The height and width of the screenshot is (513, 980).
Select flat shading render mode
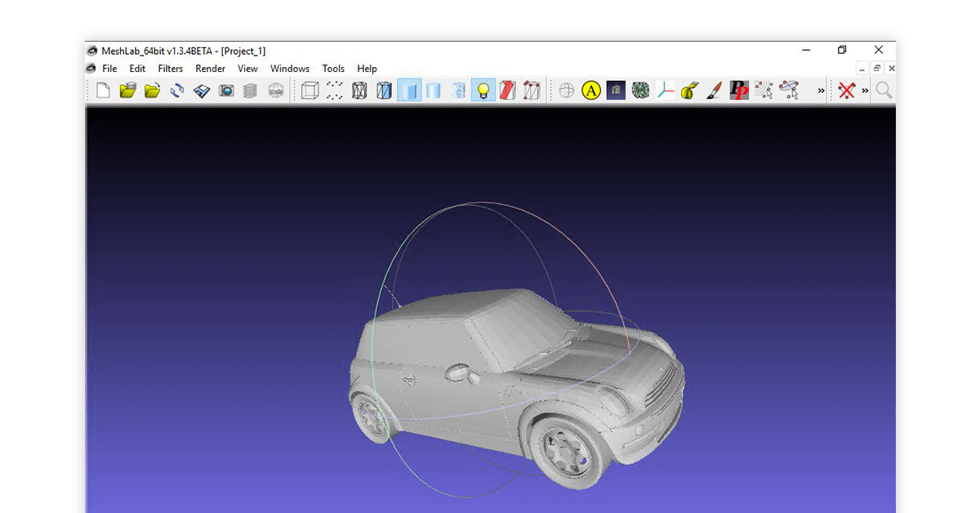(x=434, y=91)
